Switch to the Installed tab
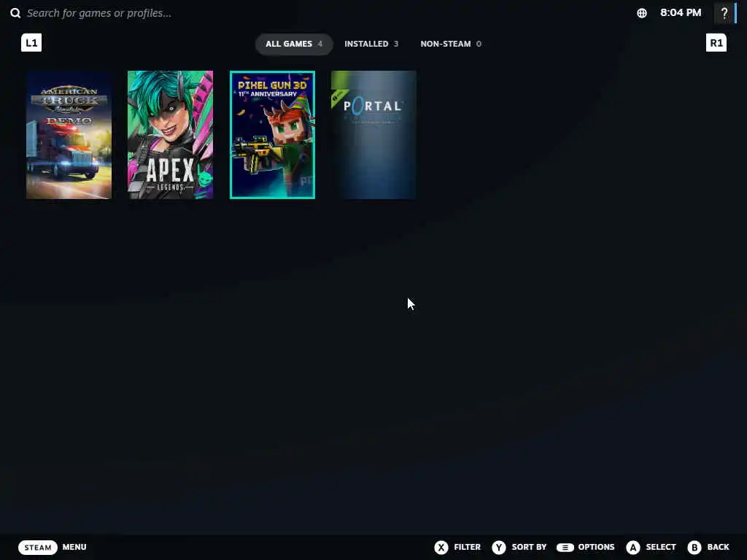 pyautogui.click(x=371, y=44)
